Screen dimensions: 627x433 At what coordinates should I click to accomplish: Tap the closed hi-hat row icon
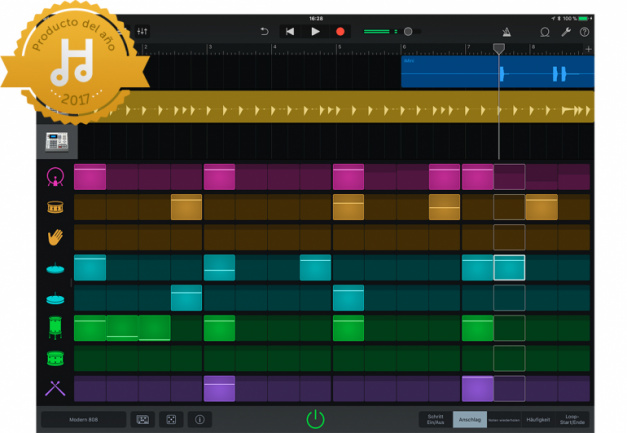(55, 268)
